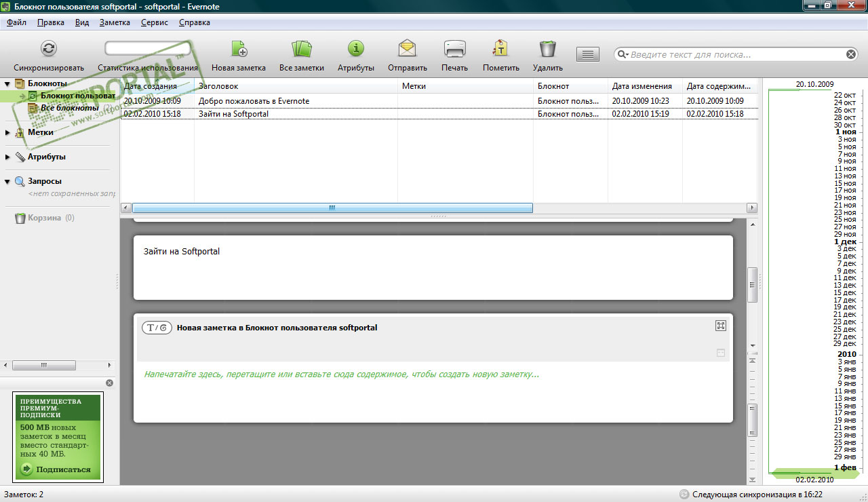Clear the search field with X icon

point(851,54)
